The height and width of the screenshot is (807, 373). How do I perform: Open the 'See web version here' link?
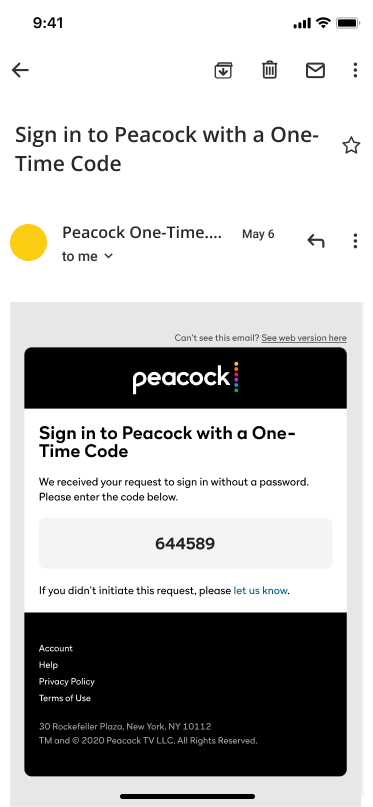click(x=304, y=338)
